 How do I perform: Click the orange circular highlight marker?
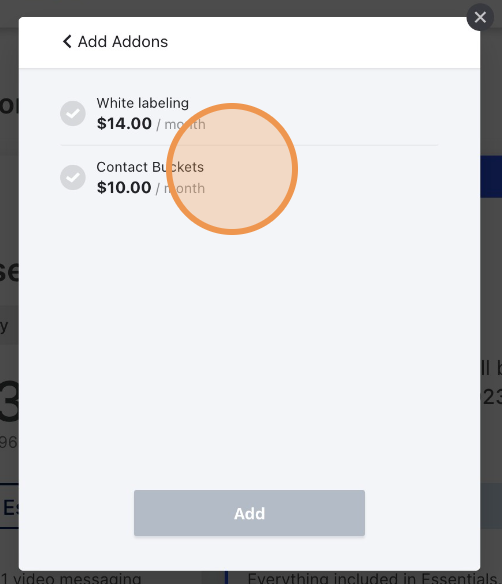click(232, 169)
